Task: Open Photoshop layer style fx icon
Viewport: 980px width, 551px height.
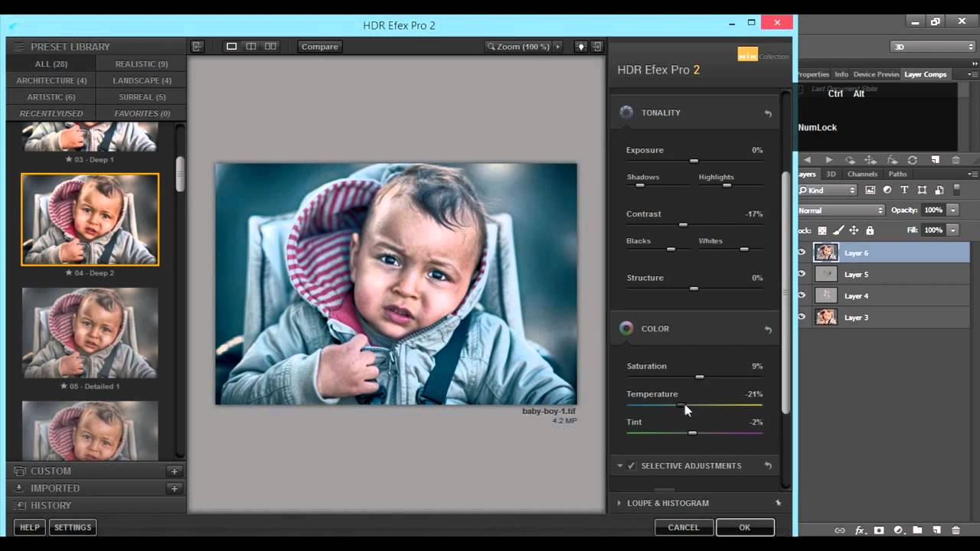Action: (x=860, y=530)
